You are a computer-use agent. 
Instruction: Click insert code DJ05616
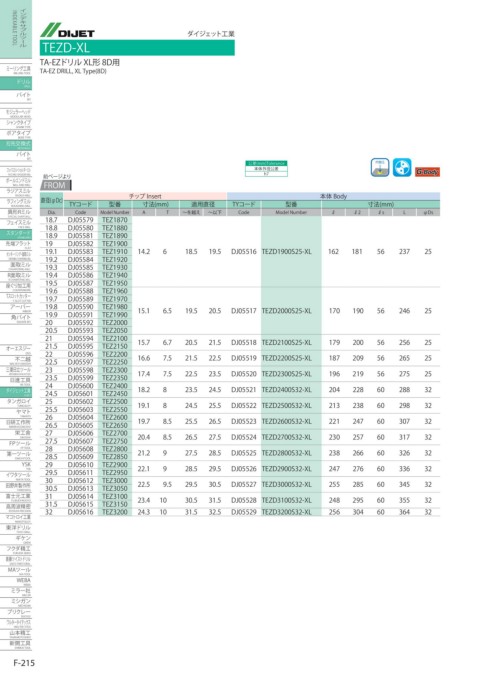[80, 512]
